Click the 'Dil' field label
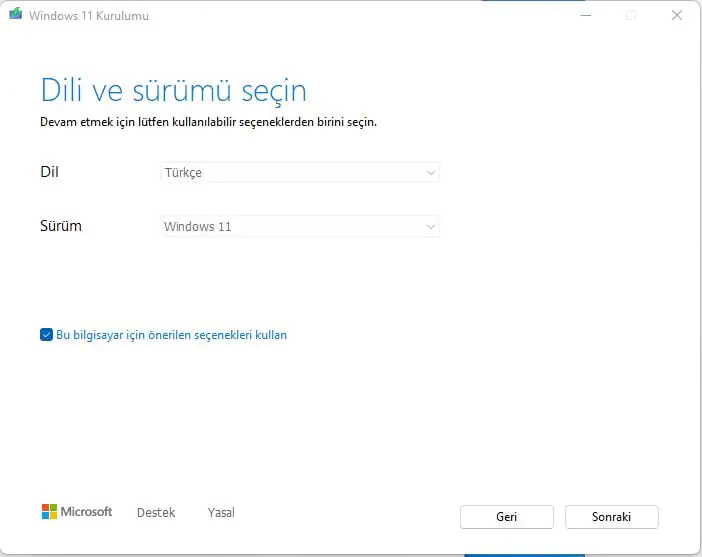 (x=49, y=172)
